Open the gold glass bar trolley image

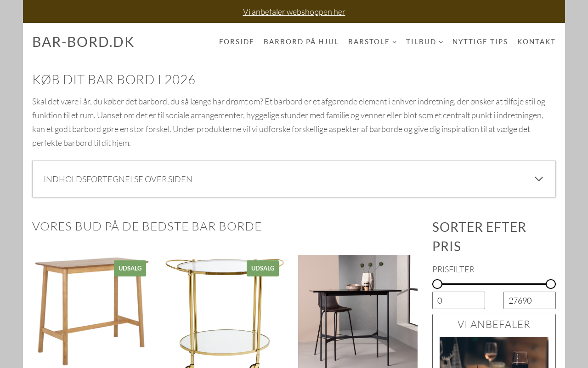click(x=225, y=311)
